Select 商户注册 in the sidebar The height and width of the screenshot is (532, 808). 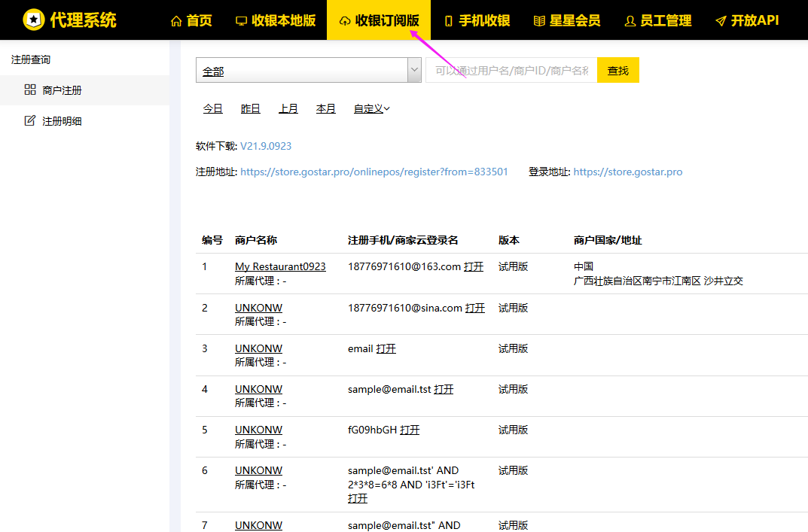pos(84,90)
